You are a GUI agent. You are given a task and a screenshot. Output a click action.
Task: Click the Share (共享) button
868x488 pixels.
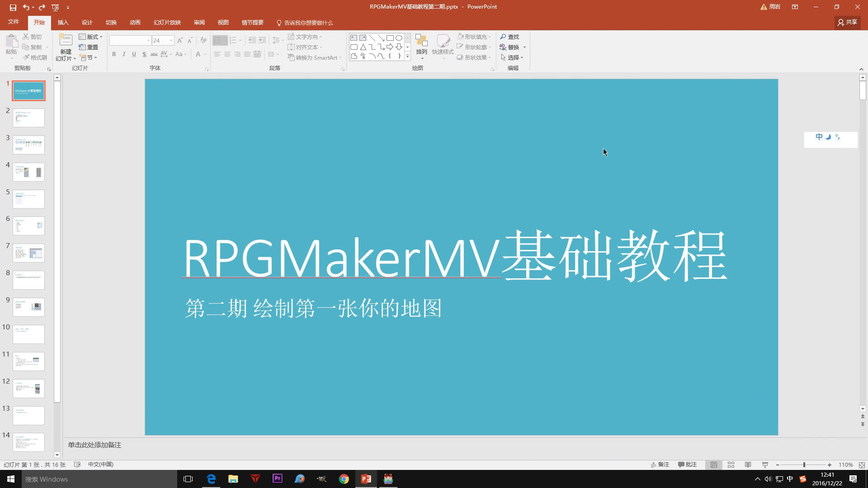(x=846, y=22)
